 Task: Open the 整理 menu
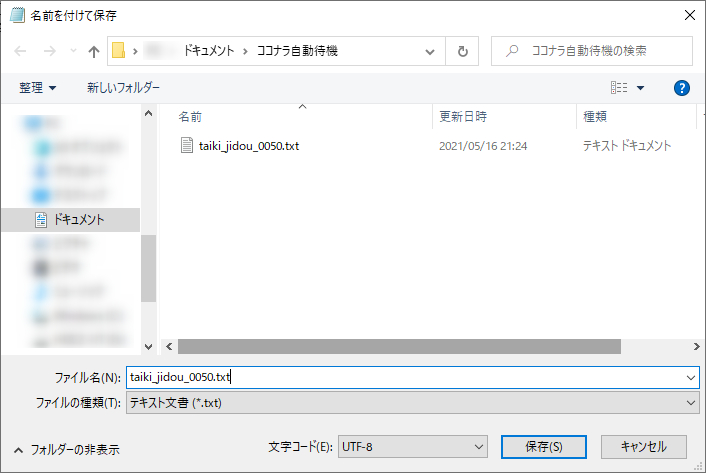[x=37, y=87]
